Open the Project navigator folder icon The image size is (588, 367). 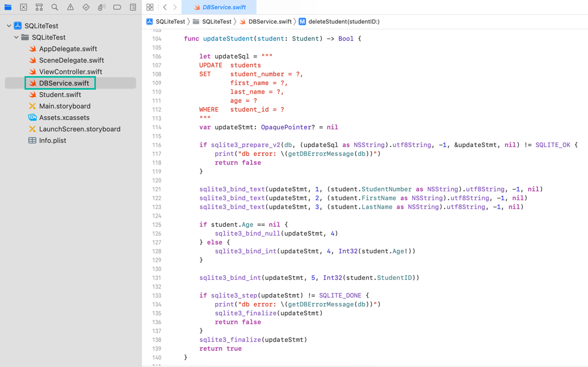pyautogui.click(x=7, y=7)
